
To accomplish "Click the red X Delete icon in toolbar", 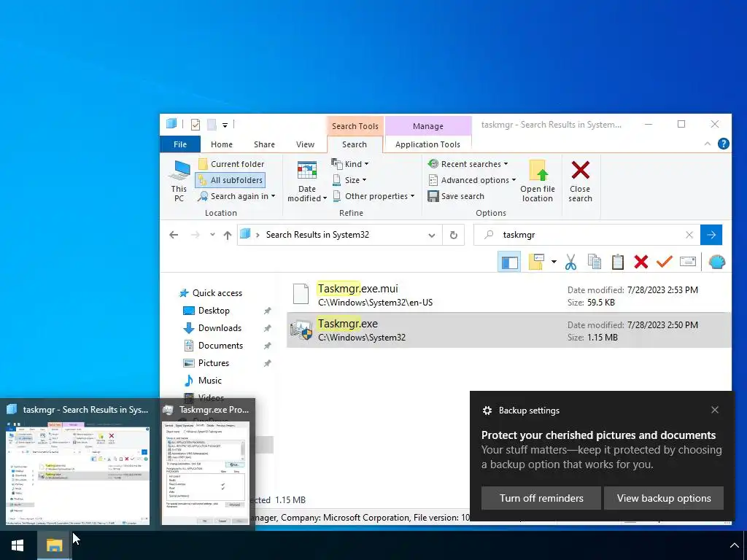I will coord(641,262).
